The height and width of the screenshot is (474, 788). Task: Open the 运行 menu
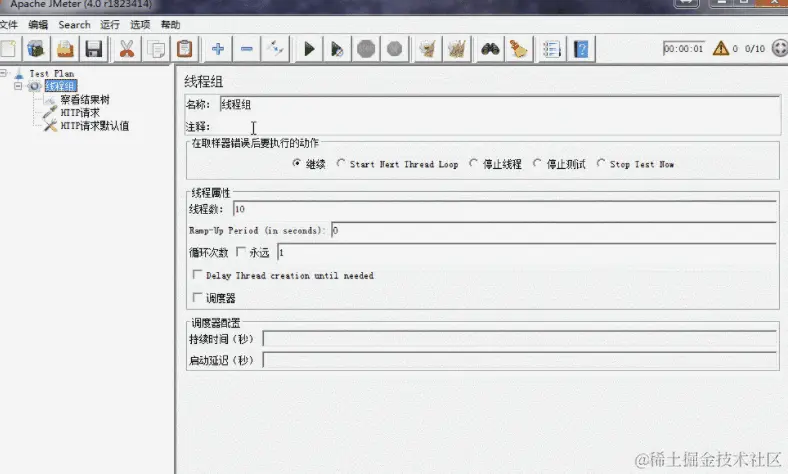coord(110,25)
